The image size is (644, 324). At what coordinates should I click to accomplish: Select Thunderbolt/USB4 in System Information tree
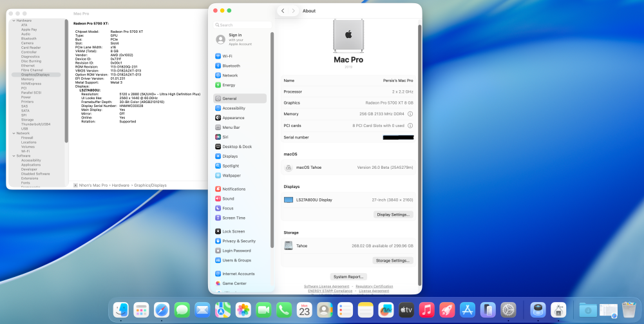pos(35,124)
